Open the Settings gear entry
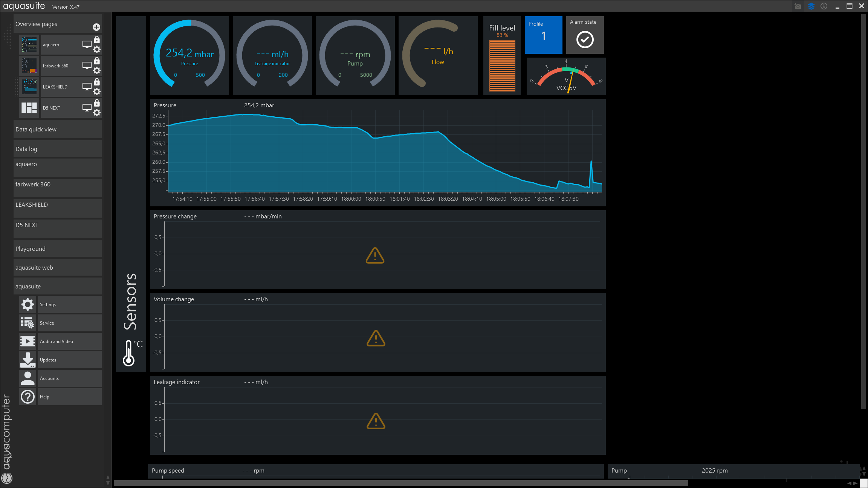 pyautogui.click(x=28, y=305)
